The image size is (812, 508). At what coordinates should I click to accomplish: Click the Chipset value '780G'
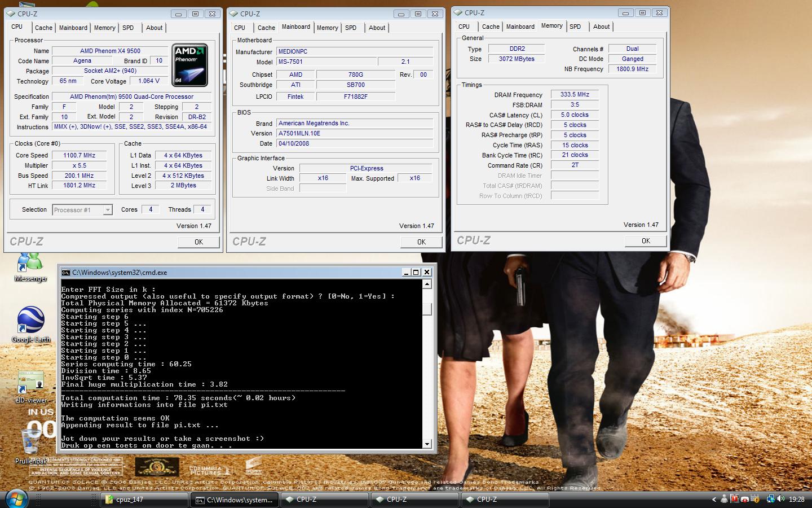click(x=356, y=75)
